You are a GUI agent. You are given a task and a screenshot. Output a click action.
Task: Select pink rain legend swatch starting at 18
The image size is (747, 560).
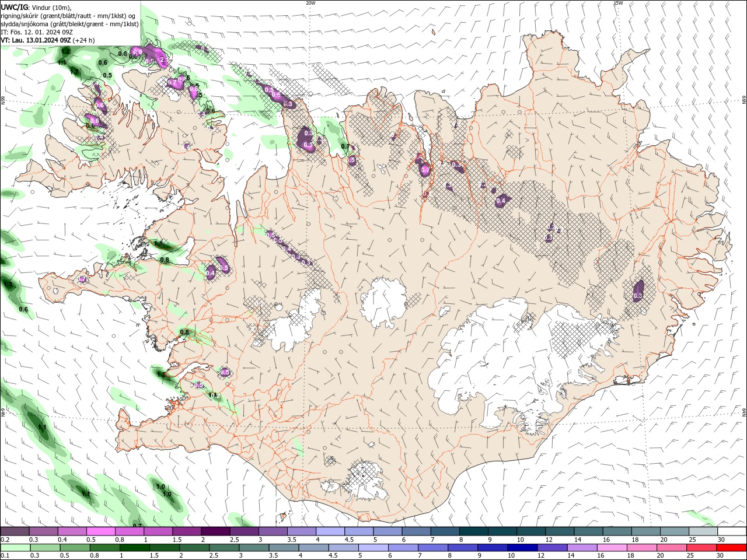(x=641, y=548)
